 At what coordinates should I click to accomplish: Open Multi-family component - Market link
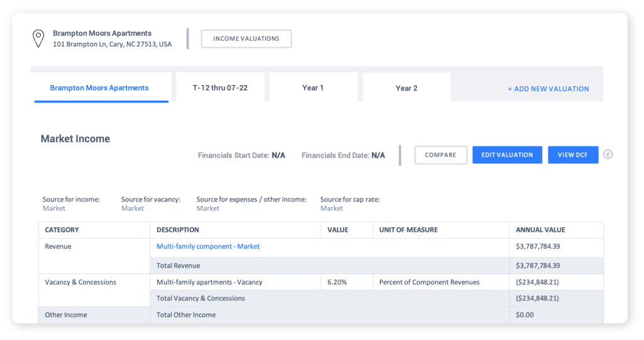[208, 247]
